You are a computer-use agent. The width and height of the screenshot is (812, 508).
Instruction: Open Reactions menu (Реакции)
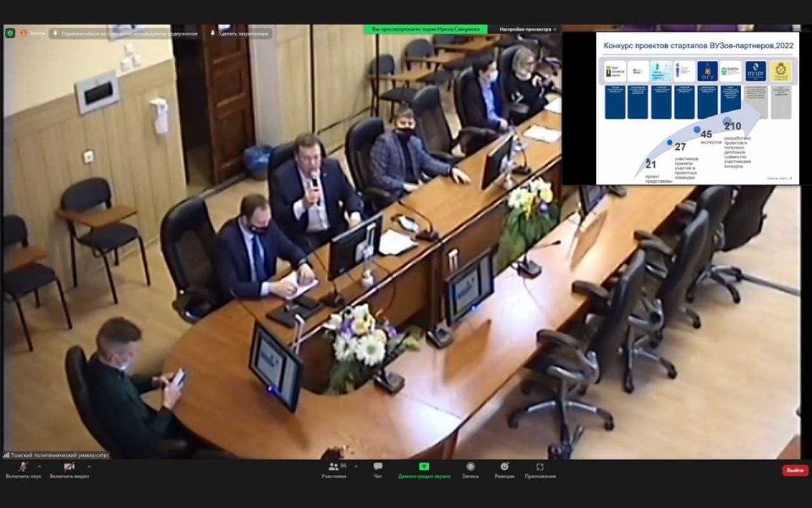pyautogui.click(x=504, y=470)
